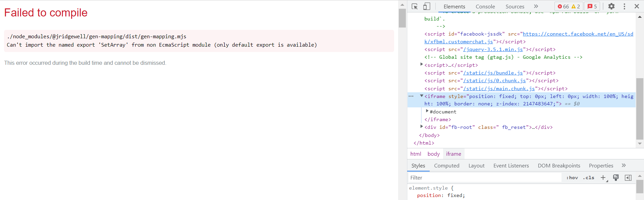This screenshot has width=644, height=200.
Task: Click the gen-mapping.mjs file path text
Action: pyautogui.click(x=96, y=37)
